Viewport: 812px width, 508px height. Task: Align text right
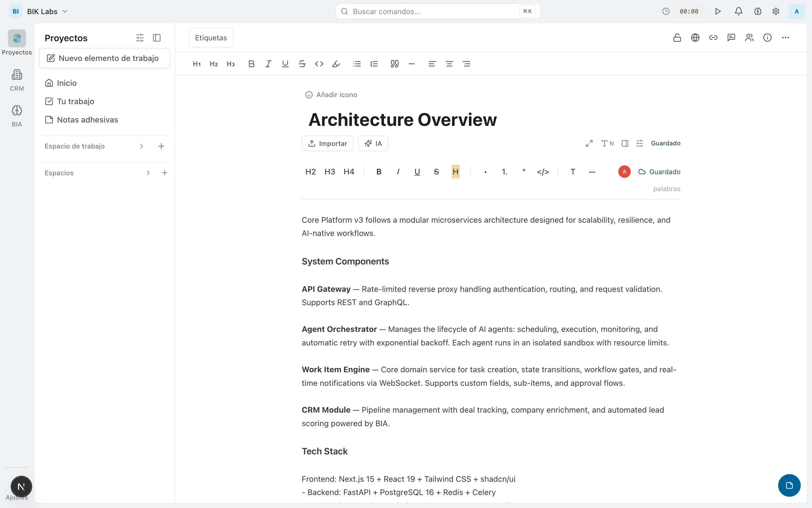click(466, 64)
